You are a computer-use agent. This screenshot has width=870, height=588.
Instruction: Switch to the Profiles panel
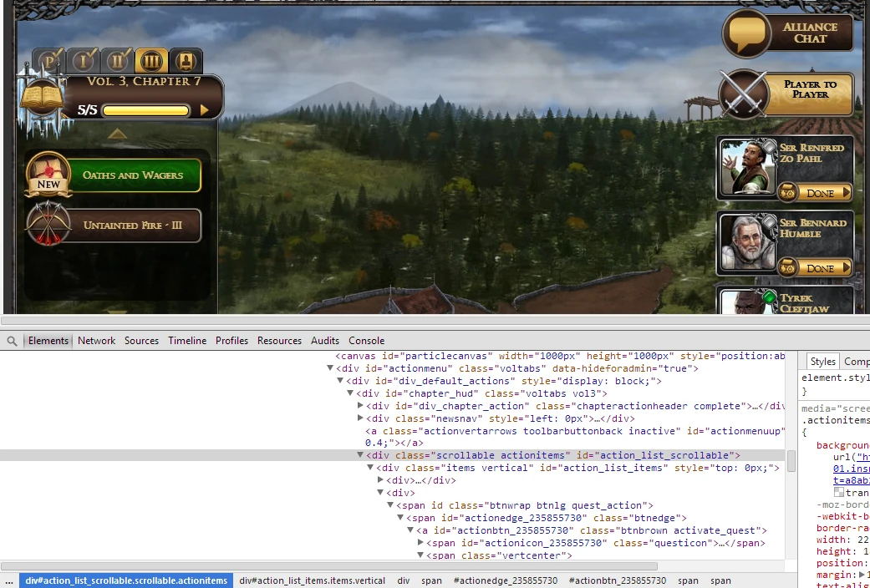[x=232, y=341]
